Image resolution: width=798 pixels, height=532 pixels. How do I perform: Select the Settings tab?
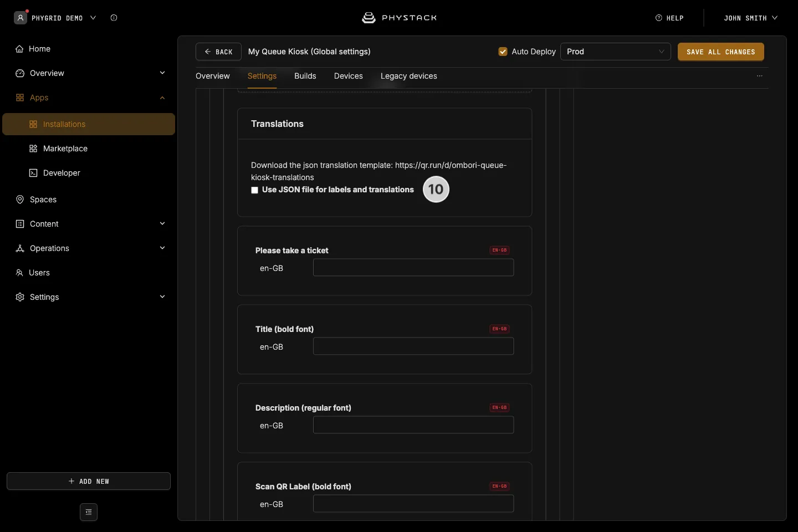(x=262, y=76)
